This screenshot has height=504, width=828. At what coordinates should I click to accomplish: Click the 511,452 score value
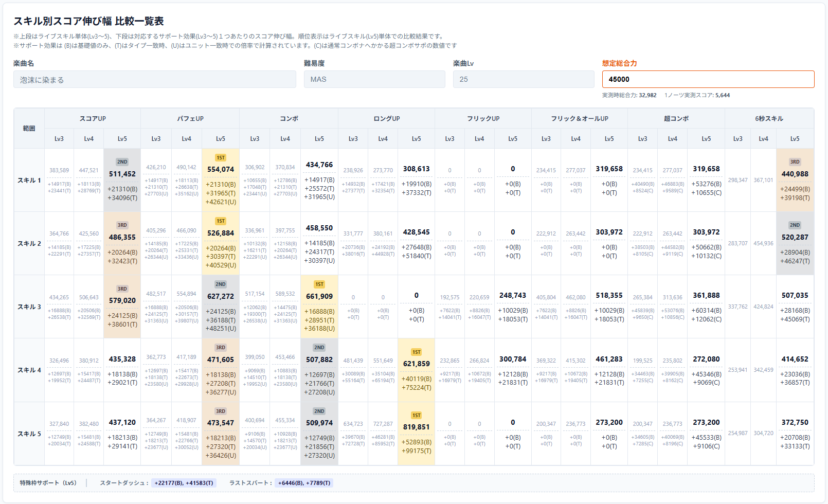pos(122,174)
